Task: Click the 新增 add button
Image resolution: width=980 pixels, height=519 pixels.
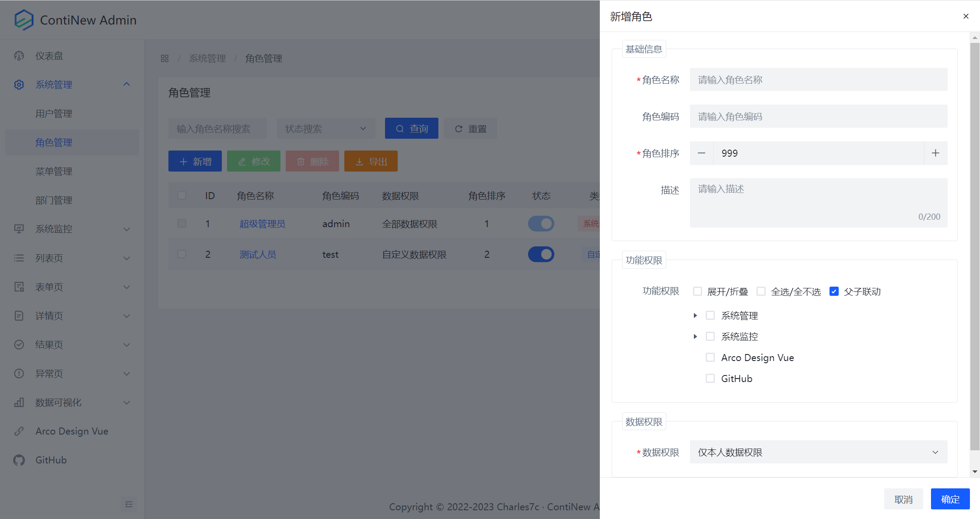Action: click(x=195, y=161)
